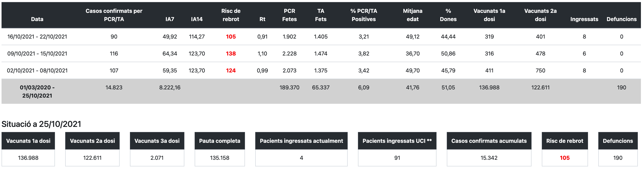This screenshot has height=169, width=644.
Task: Click red risk value 138
Action: click(x=231, y=53)
